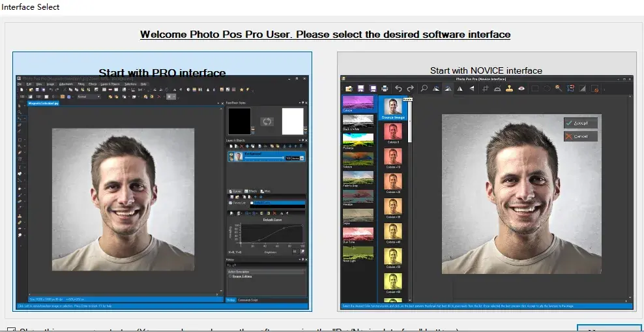This screenshot has width=644, height=332.
Task: Pick the Solarize effect thumbnail
Action: pyautogui.click(x=358, y=160)
